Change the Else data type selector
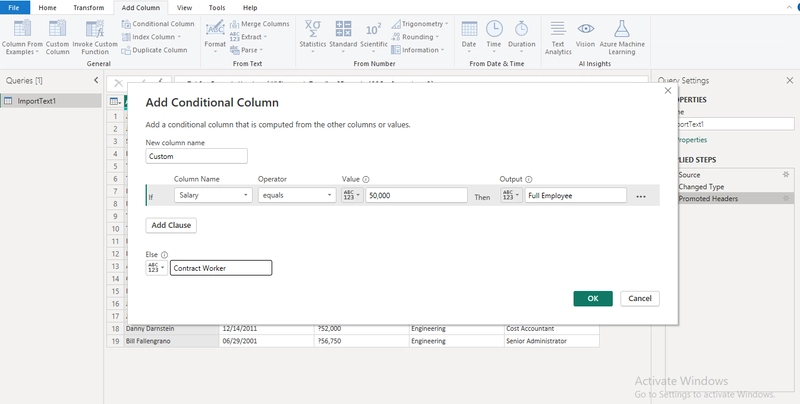Screen dimensions: 800x404 [x=156, y=268]
